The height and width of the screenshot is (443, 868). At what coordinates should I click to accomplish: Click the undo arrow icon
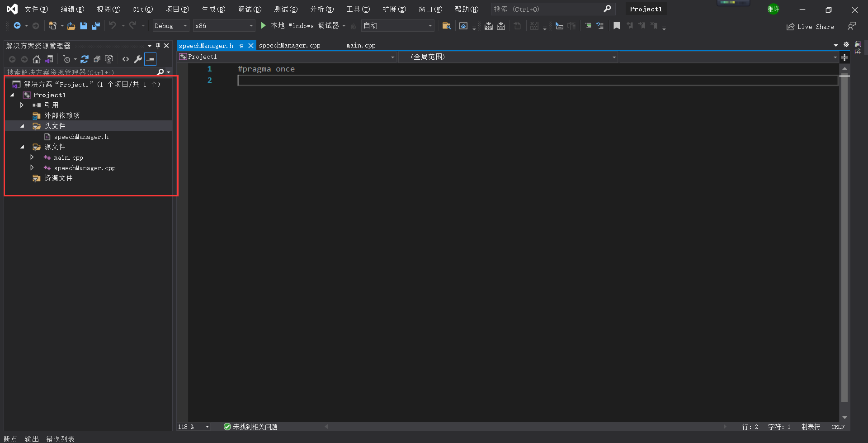pyautogui.click(x=113, y=26)
